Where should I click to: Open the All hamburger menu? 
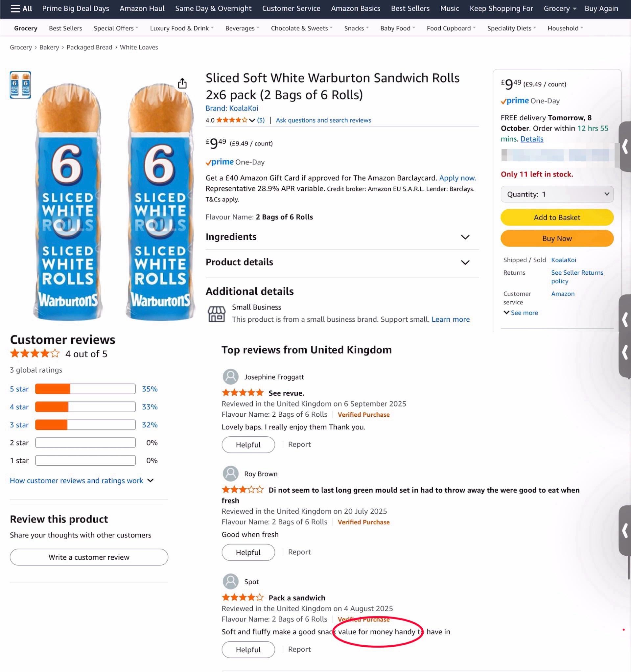[x=21, y=9]
